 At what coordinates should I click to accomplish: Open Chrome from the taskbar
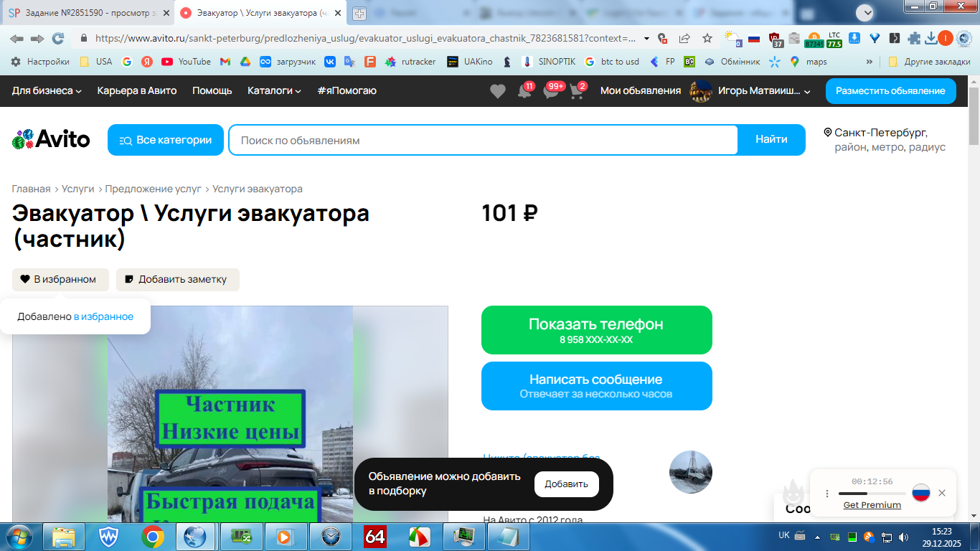click(x=152, y=537)
